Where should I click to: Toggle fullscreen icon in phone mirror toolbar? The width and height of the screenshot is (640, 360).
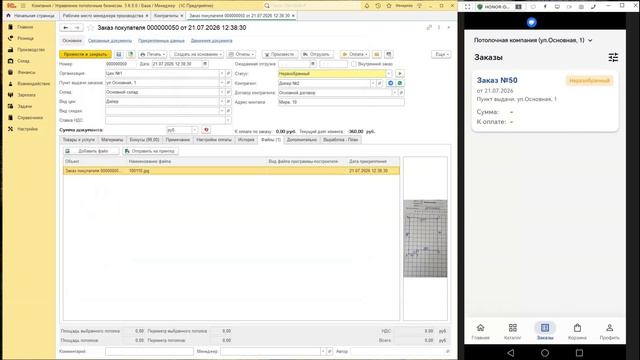click(x=468, y=7)
